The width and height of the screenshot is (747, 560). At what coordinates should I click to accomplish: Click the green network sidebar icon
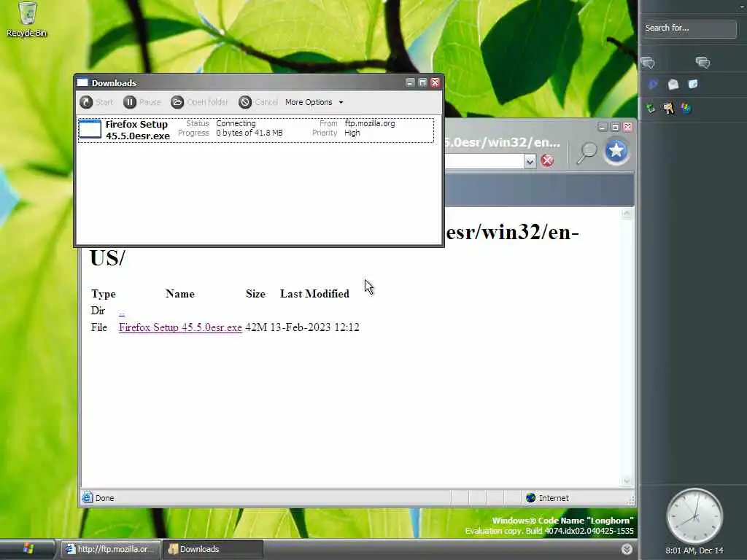651,108
